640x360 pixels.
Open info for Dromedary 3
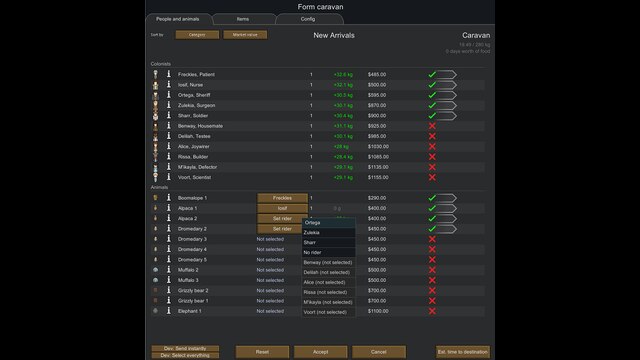pyautogui.click(x=169, y=239)
